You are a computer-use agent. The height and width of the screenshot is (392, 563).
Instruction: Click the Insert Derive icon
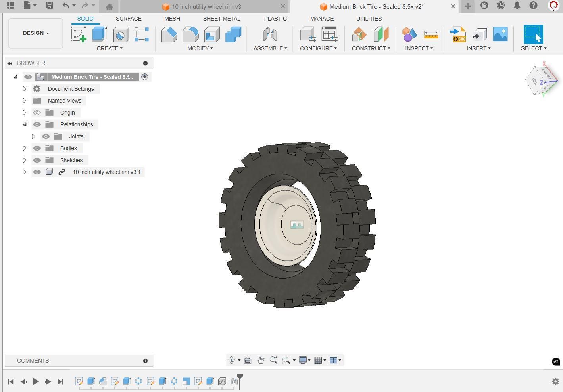click(x=479, y=34)
